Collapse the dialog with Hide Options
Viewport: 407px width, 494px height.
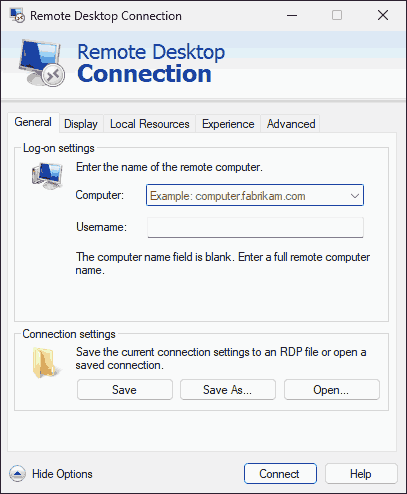pyautogui.click(x=51, y=473)
